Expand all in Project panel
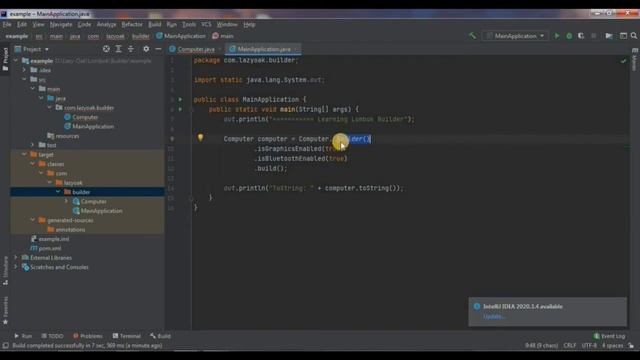The image size is (640, 360). 118,49
